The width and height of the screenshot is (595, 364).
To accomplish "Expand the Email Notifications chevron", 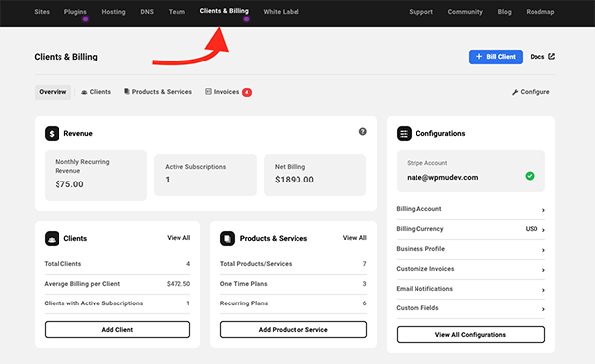I will (543, 290).
